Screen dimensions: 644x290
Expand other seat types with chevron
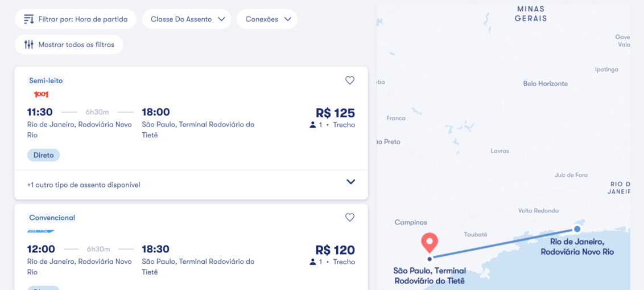(x=350, y=182)
